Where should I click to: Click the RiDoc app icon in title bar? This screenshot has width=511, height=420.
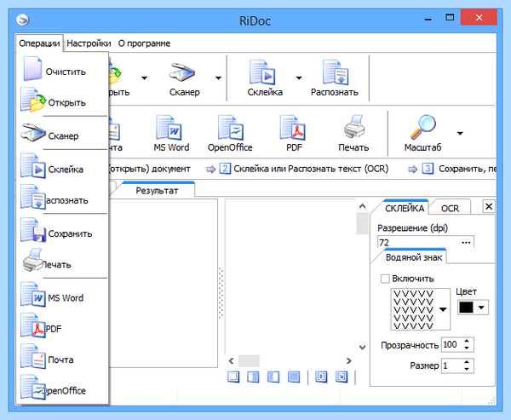[x=23, y=20]
